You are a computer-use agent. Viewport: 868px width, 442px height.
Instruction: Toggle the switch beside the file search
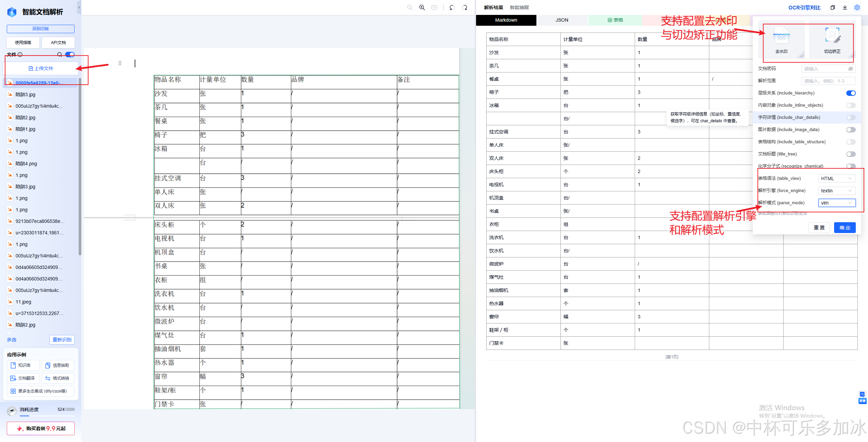[70, 55]
